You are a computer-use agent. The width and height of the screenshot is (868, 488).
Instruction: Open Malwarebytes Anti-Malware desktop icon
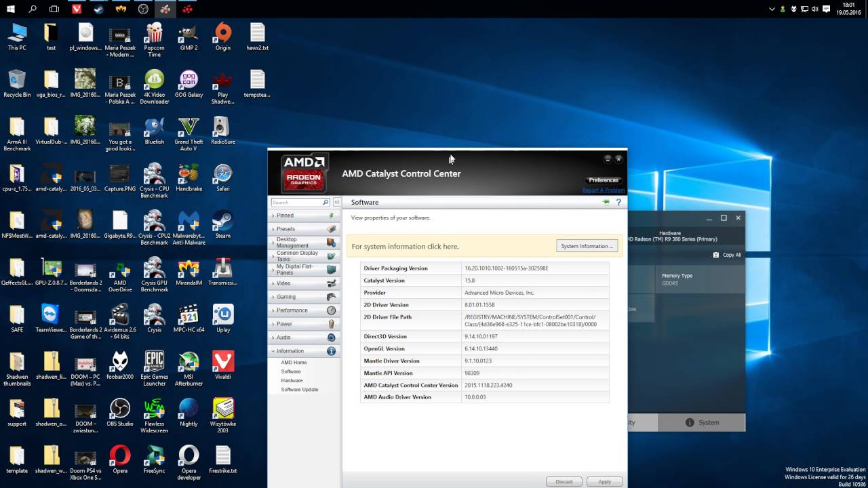pyautogui.click(x=189, y=228)
